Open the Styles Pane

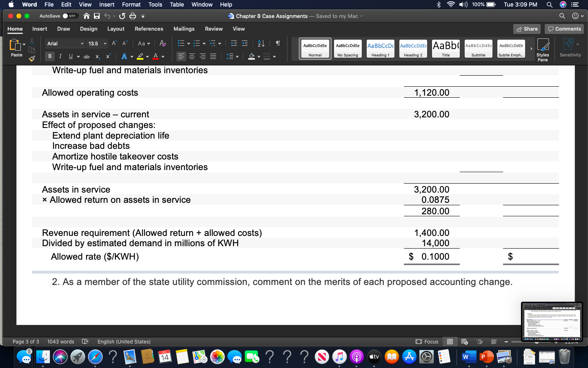[543, 50]
